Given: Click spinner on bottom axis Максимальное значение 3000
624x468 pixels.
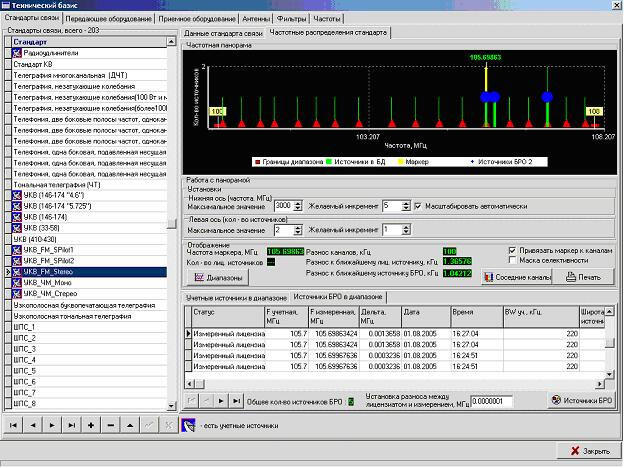Looking at the screenshot, I should coord(297,205).
